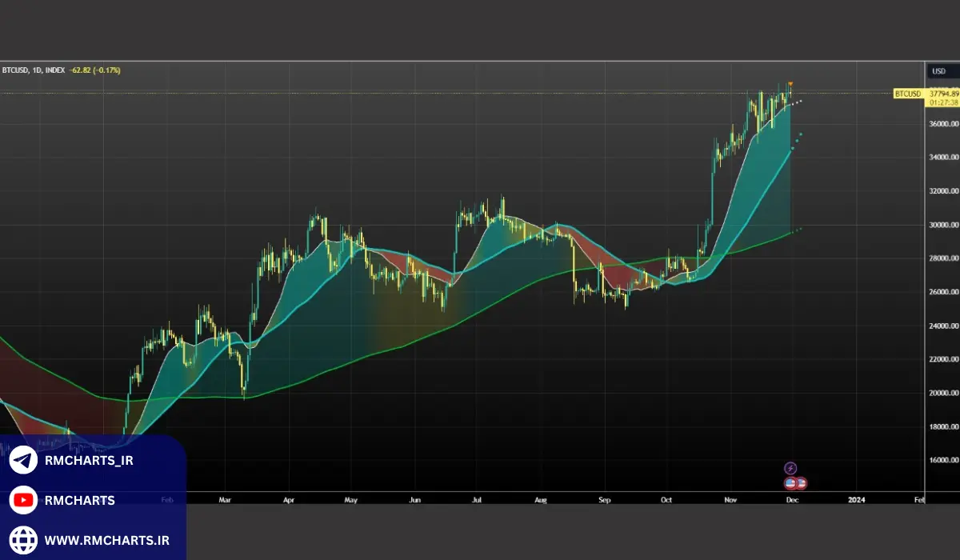Click the left US flag economic event icon
This screenshot has width=960, height=560.
point(790,483)
